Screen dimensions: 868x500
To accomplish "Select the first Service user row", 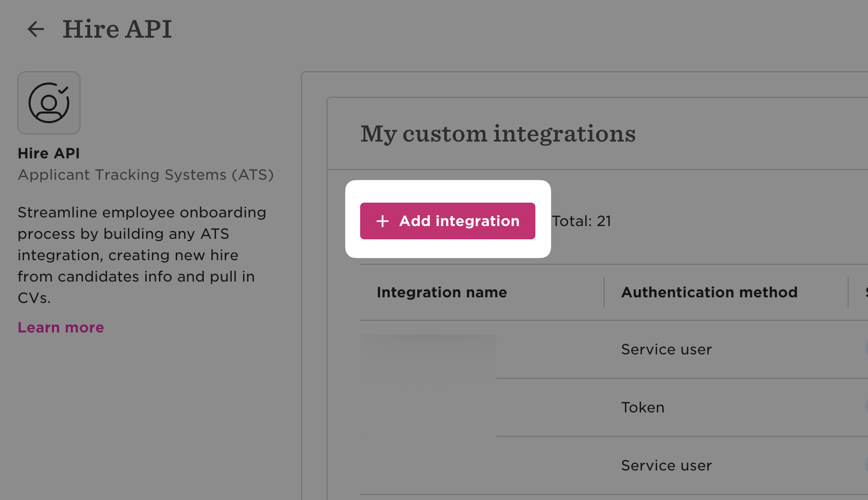I will tap(666, 349).
